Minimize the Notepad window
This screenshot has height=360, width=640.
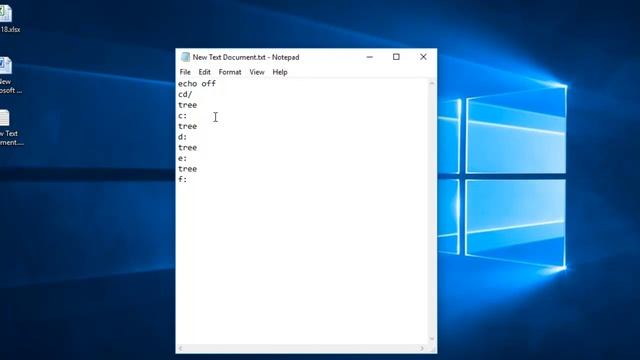(370, 57)
